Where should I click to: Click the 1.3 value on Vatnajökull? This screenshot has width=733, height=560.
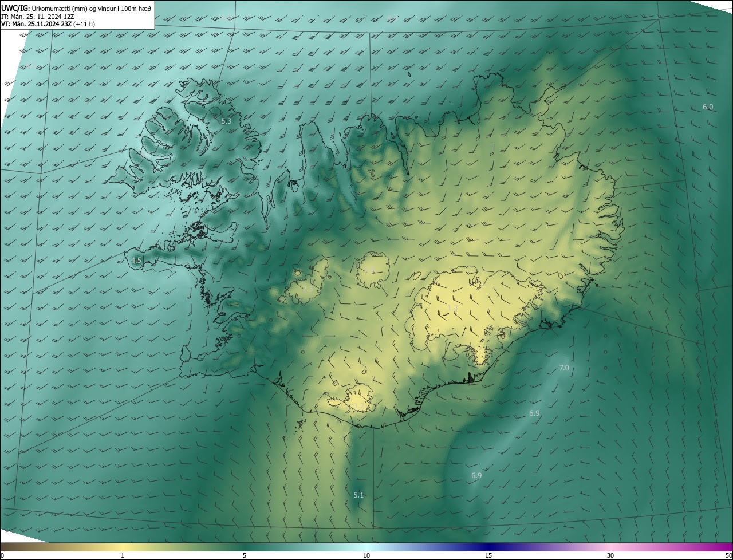(x=452, y=308)
